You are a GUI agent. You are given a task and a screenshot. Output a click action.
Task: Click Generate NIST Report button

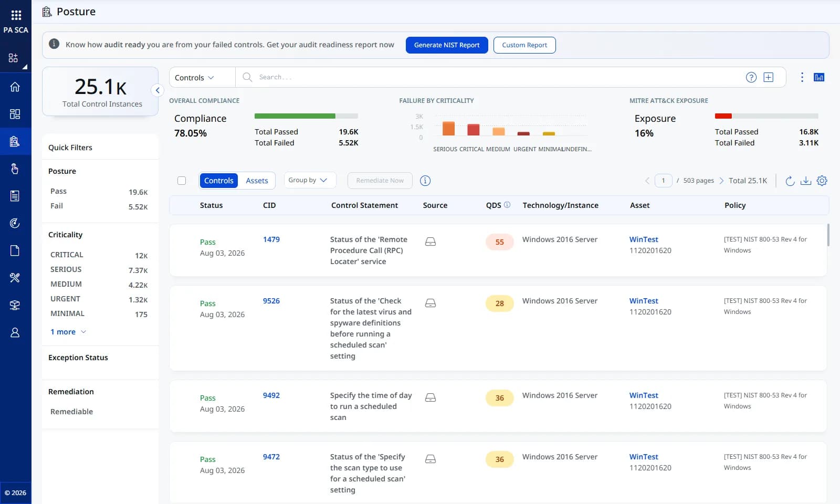447,45
